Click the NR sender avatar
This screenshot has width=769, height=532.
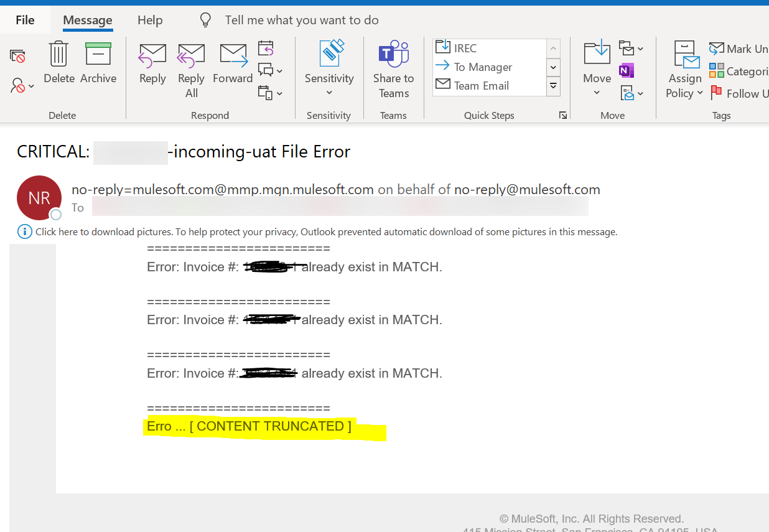point(39,198)
